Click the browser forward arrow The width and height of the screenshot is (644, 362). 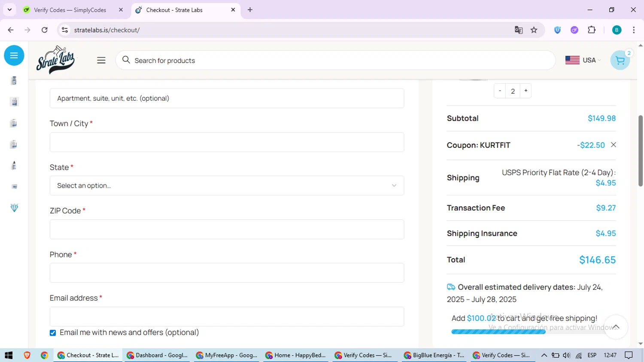pos(27,30)
